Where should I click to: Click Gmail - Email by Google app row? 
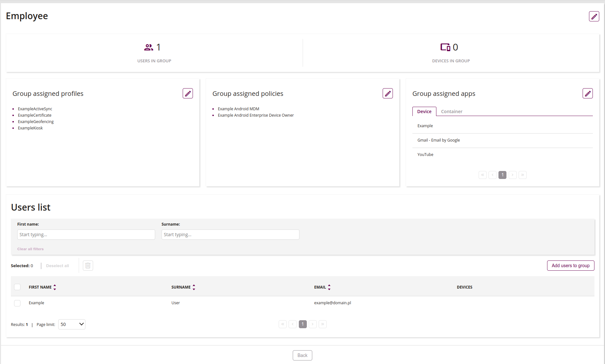pos(502,140)
